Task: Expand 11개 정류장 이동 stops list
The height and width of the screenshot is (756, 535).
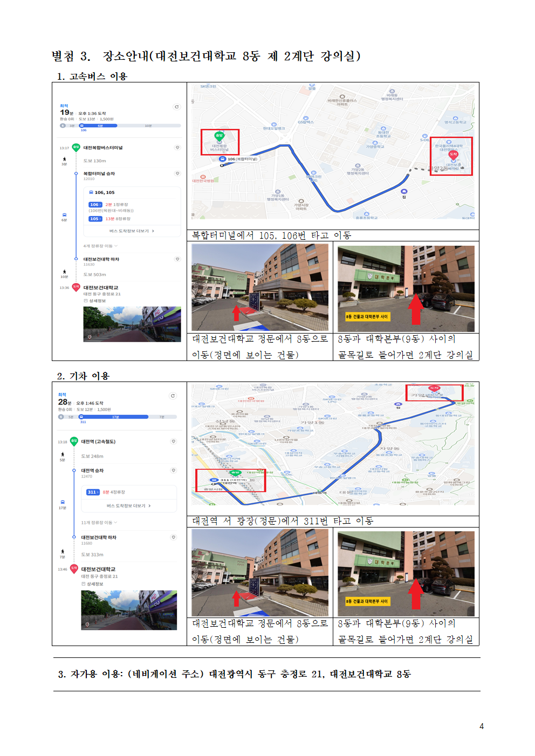Action: 99,522
